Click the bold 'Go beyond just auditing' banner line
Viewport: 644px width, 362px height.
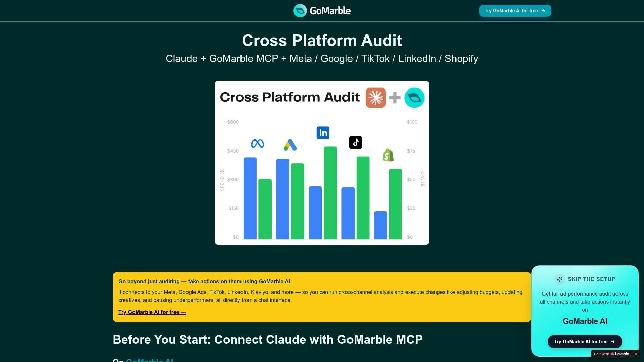(x=205, y=281)
